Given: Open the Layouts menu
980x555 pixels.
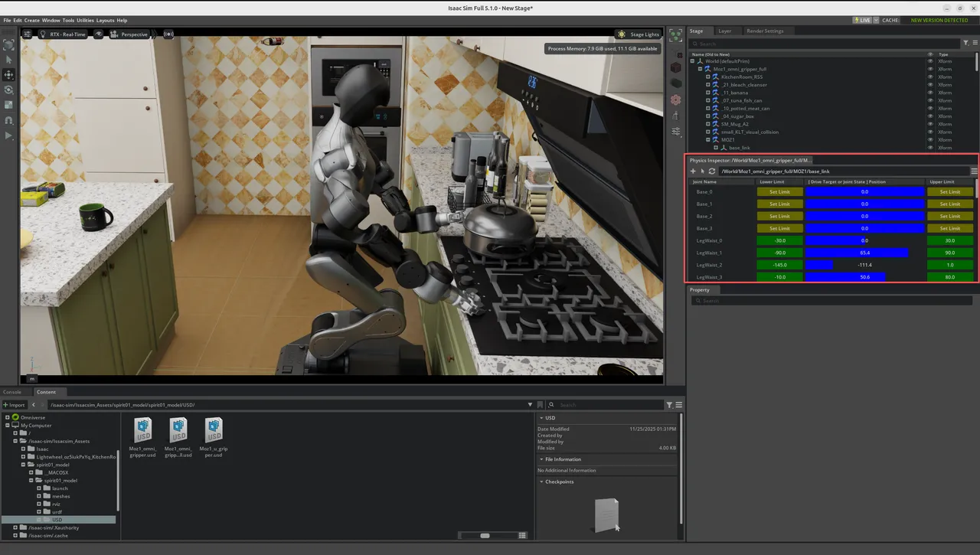Looking at the screenshot, I should point(105,20).
